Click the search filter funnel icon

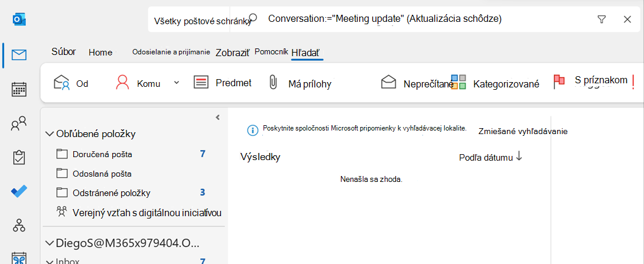tap(601, 19)
